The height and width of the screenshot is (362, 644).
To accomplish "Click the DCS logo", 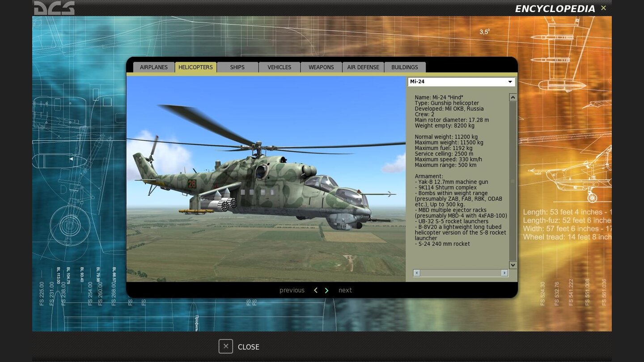I will (x=54, y=8).
